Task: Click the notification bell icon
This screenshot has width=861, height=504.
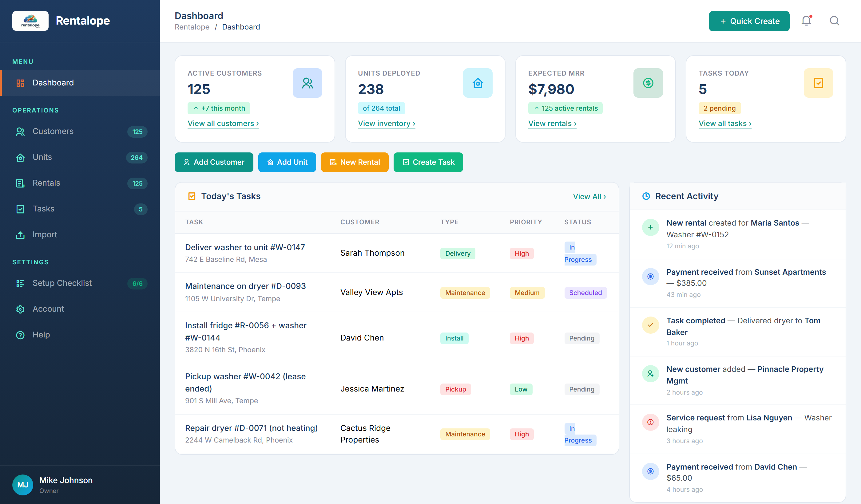Action: click(807, 21)
